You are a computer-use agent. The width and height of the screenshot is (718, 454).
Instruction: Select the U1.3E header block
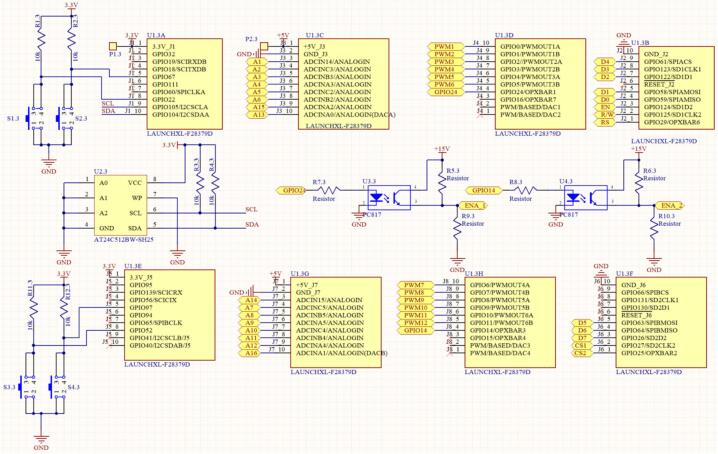click(x=169, y=315)
